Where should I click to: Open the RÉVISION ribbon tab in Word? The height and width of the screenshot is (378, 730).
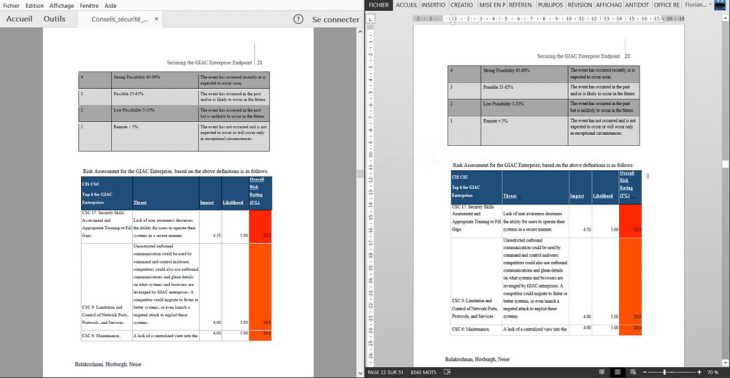point(580,5)
